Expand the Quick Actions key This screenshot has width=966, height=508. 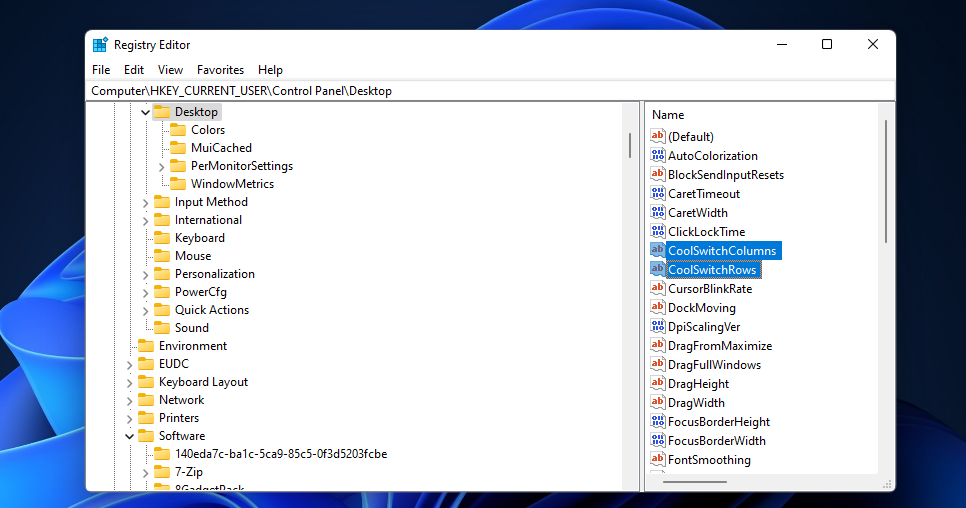145,310
